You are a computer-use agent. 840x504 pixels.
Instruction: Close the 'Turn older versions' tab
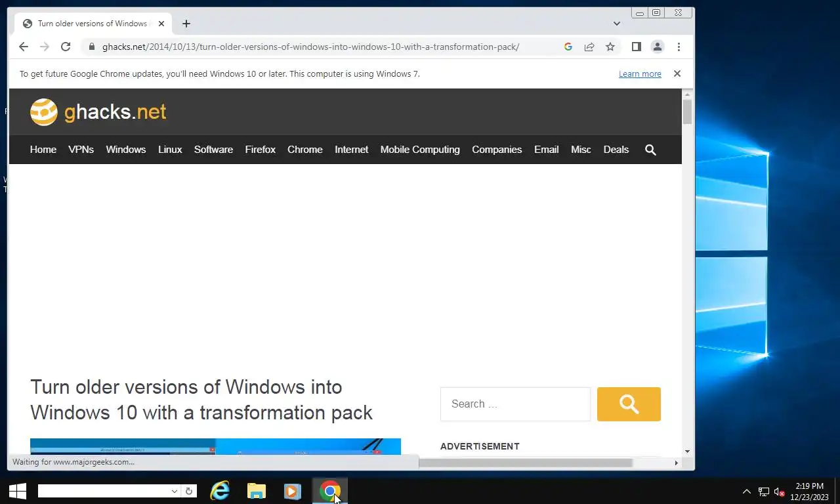[161, 24]
